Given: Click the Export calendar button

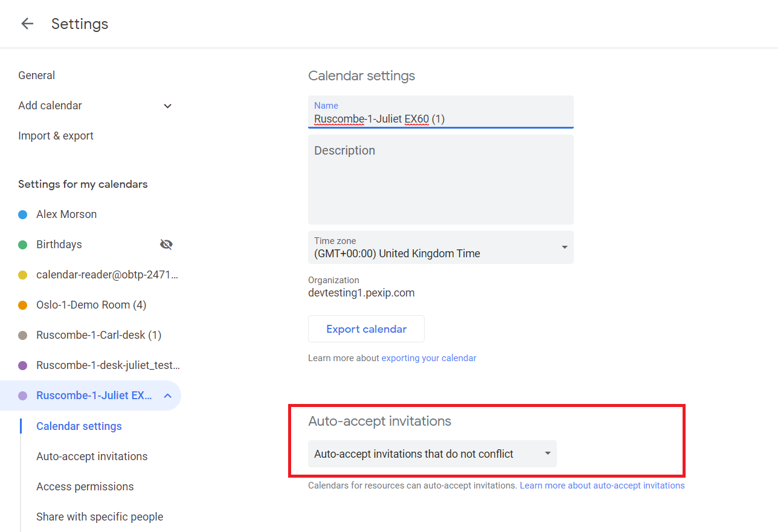Looking at the screenshot, I should [x=366, y=329].
